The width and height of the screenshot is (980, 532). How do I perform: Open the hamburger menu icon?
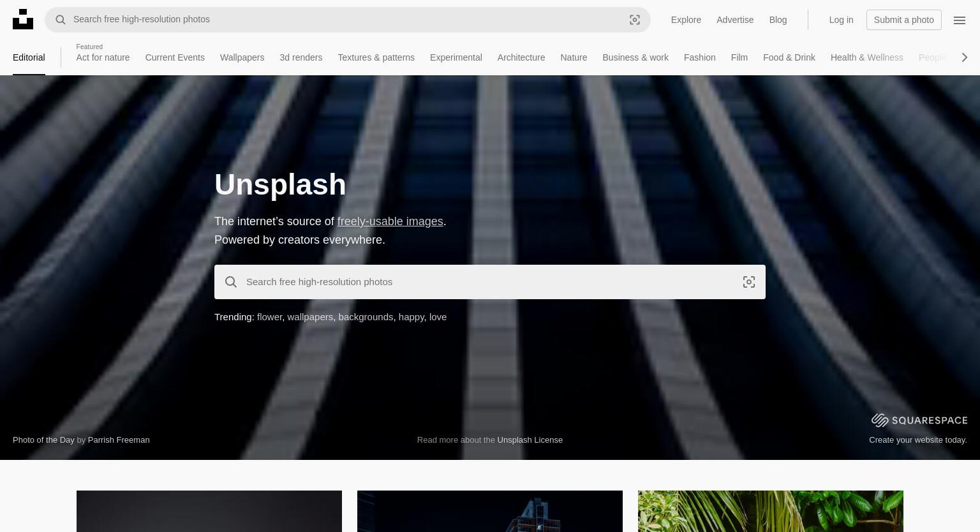(960, 20)
